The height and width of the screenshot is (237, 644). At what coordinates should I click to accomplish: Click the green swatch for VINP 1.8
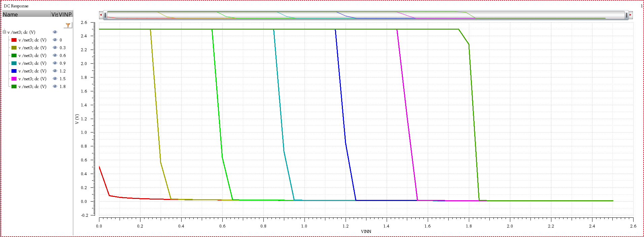(x=14, y=86)
